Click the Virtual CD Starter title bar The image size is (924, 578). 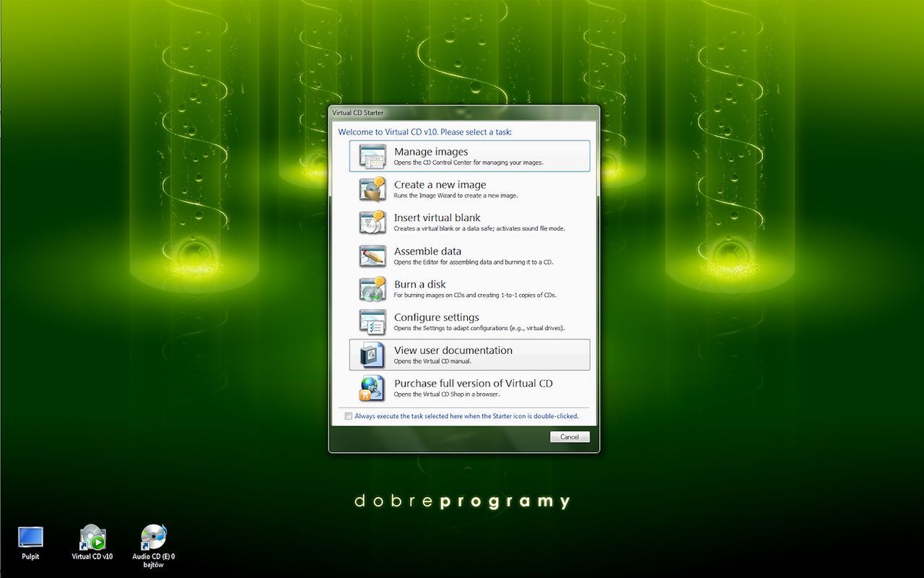(463, 113)
